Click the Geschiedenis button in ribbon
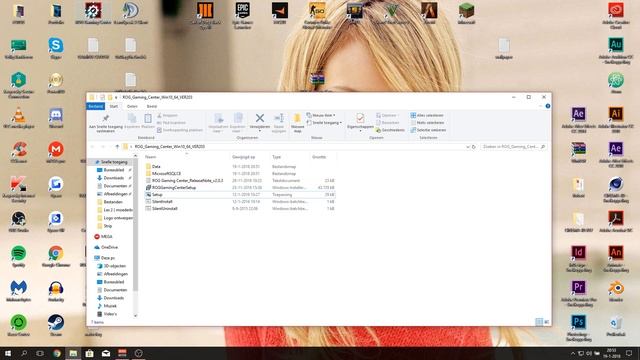 [x=390, y=130]
